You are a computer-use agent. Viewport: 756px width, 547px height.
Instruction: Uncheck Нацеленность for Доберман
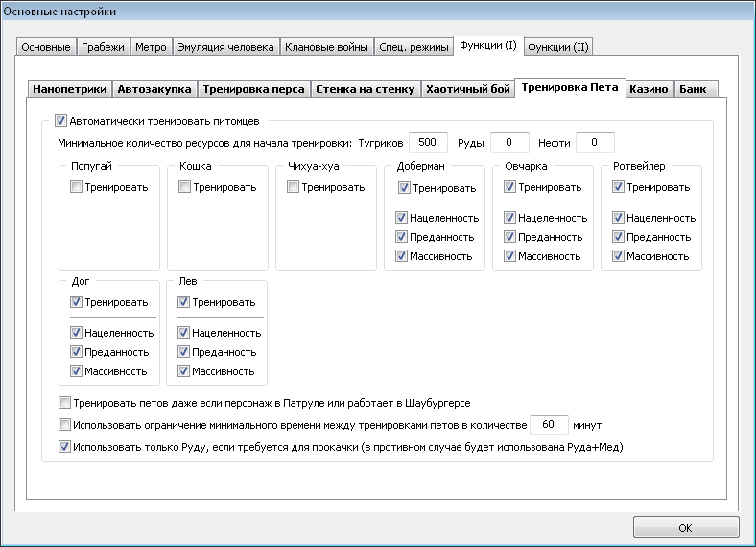click(x=402, y=218)
